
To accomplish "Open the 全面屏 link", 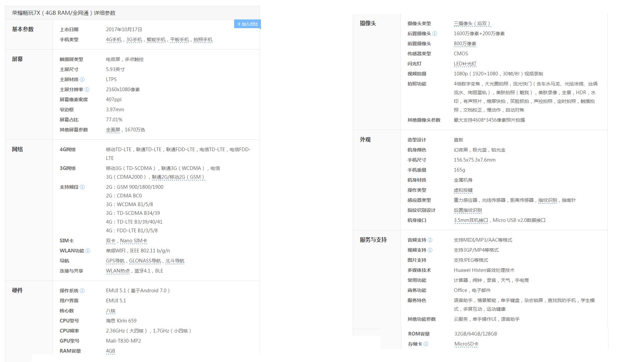I will coord(113,130).
